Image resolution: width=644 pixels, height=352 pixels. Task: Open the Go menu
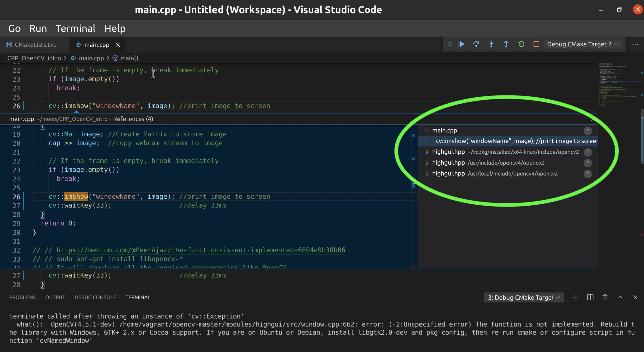point(14,28)
